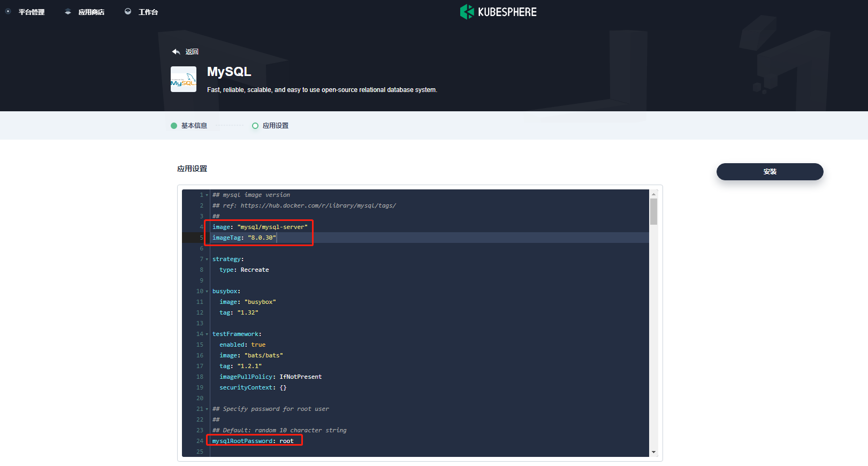Click the 平台管理 gear icon
The width and height of the screenshot is (868, 466).
8,11
